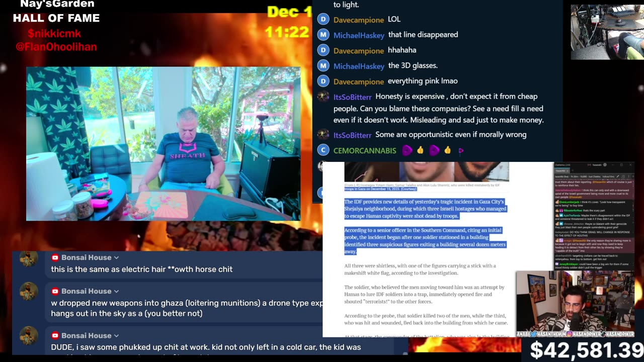Click the paragraph 'According to the probe, that soldier'
This screenshot has height=362, width=644.
click(426, 319)
